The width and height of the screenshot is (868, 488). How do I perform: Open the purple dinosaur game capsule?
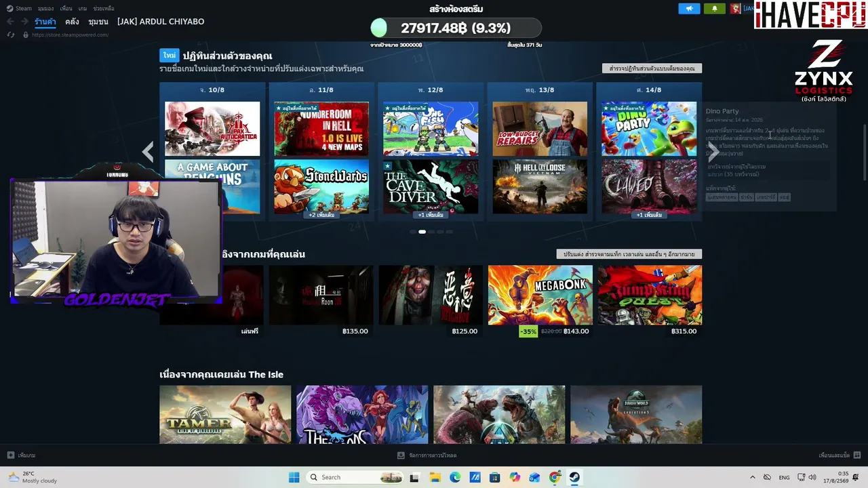362,415
